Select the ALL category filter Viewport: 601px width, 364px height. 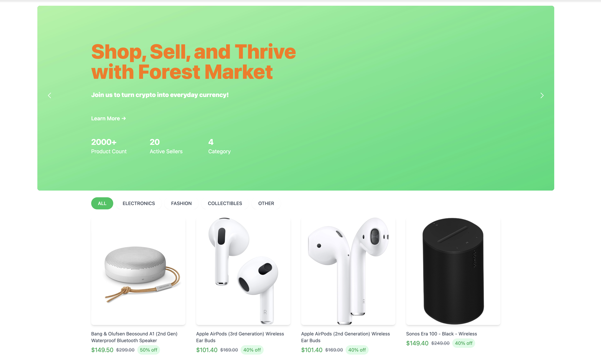(x=102, y=203)
